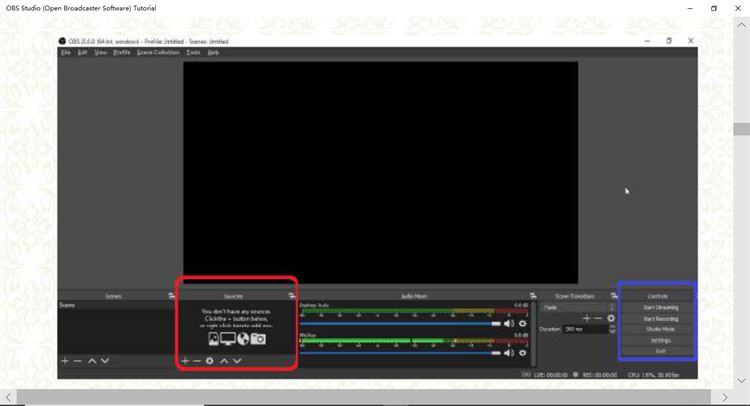Click the image source icon in Sources hint

(213, 339)
